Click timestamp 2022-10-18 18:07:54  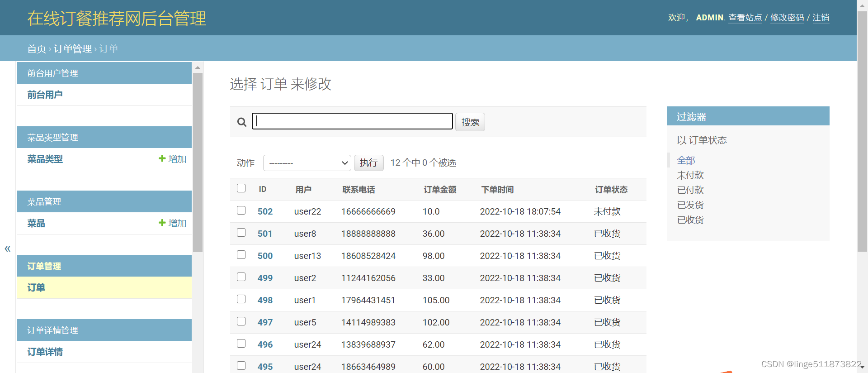click(x=520, y=211)
